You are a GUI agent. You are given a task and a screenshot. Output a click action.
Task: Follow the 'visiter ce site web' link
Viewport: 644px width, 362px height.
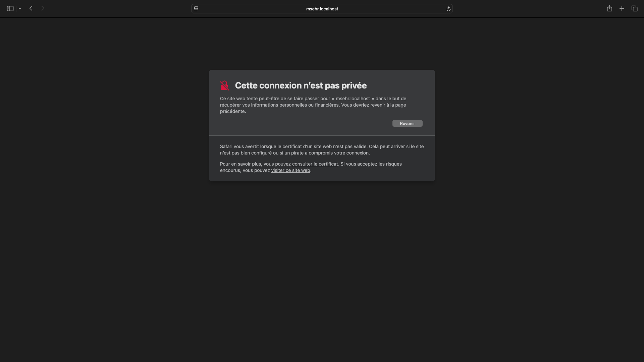coord(290,170)
